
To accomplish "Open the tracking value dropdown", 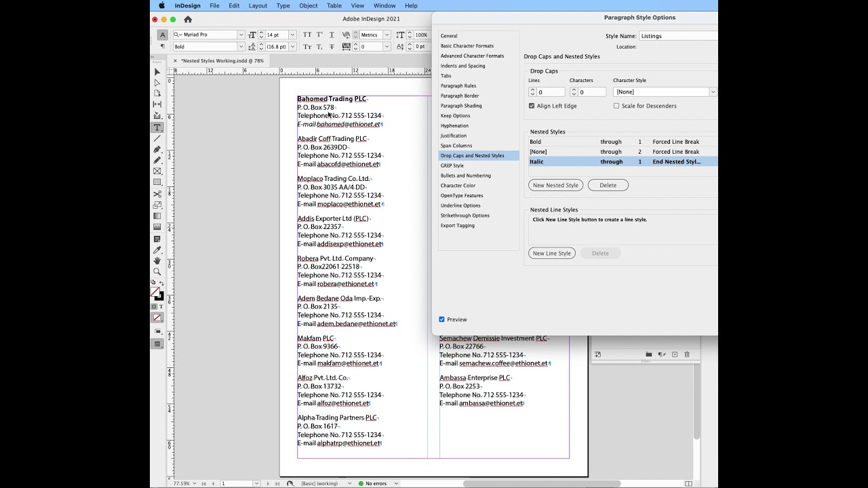I will [387, 47].
